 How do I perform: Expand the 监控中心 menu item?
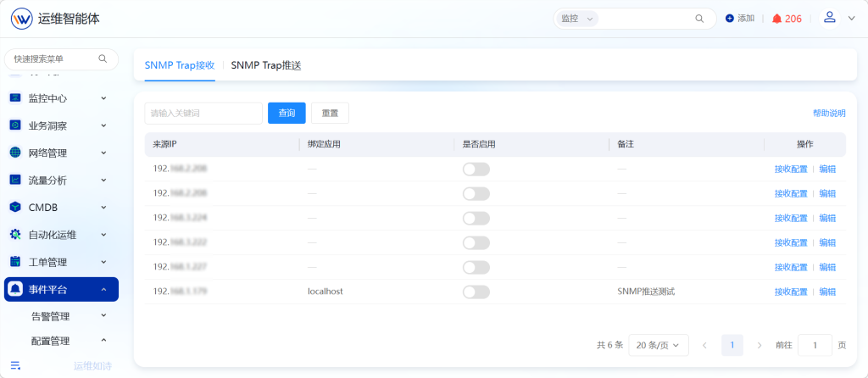pyautogui.click(x=61, y=98)
